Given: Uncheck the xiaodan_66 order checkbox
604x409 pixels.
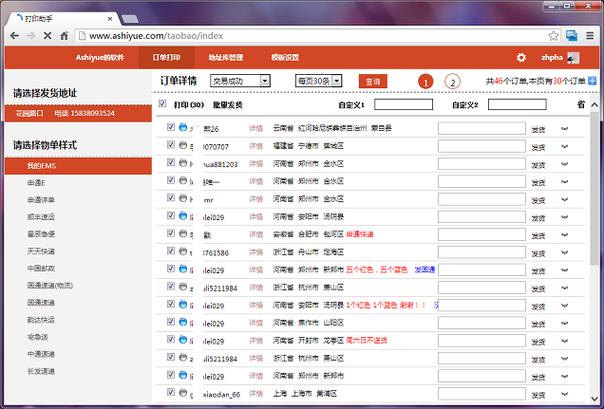Looking at the screenshot, I should (x=171, y=392).
